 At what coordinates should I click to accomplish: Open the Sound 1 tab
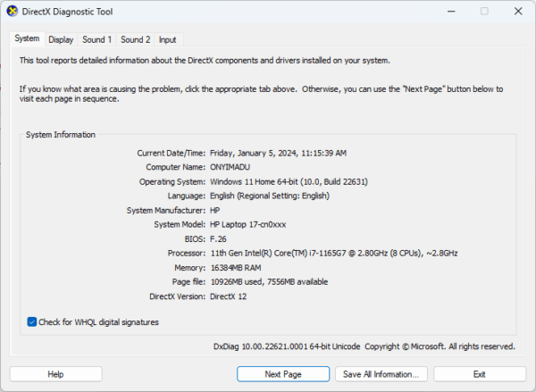97,40
